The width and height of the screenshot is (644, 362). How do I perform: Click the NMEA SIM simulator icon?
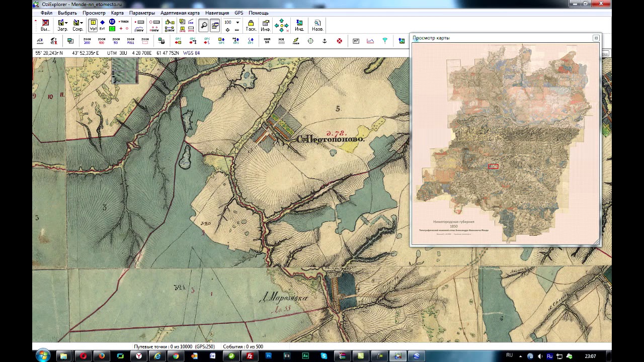267,41
